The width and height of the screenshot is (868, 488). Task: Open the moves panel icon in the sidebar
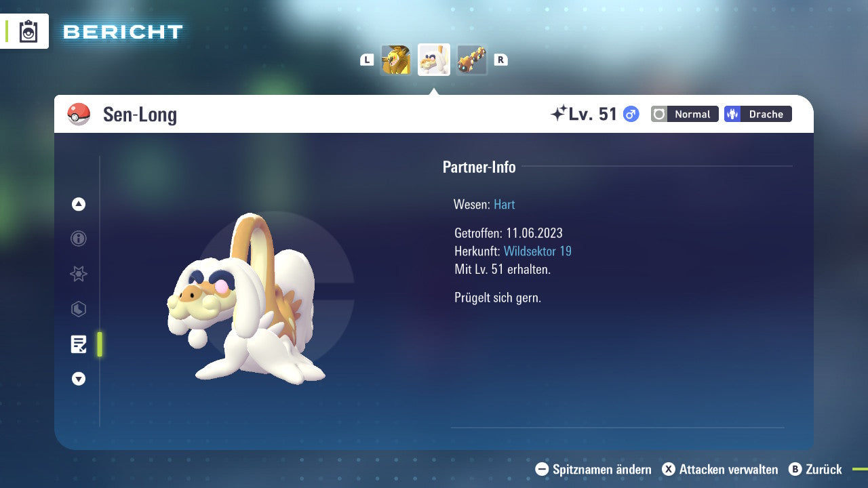(x=78, y=309)
